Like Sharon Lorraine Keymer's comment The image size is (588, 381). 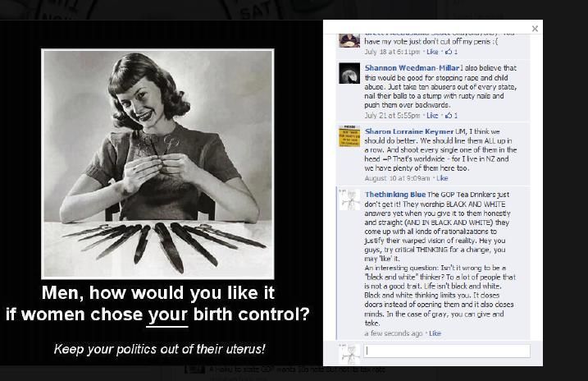[442, 178]
